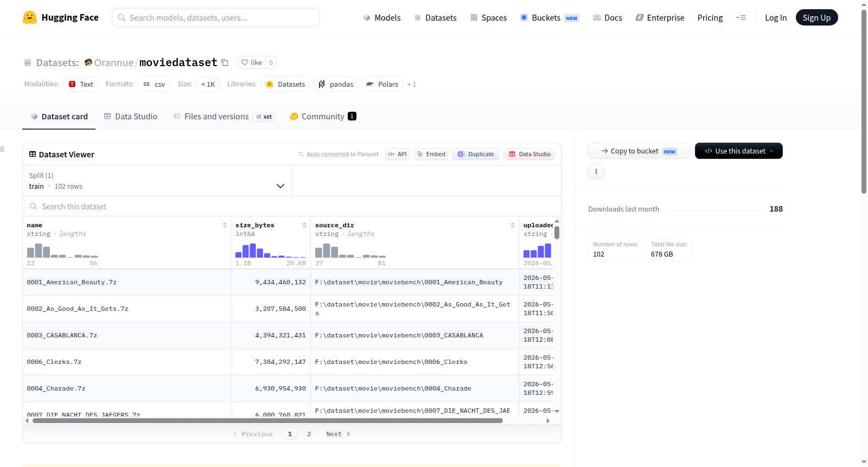Image resolution: width=868 pixels, height=467 pixels.
Task: Visit the Enterprise page
Action: pyautogui.click(x=660, y=18)
